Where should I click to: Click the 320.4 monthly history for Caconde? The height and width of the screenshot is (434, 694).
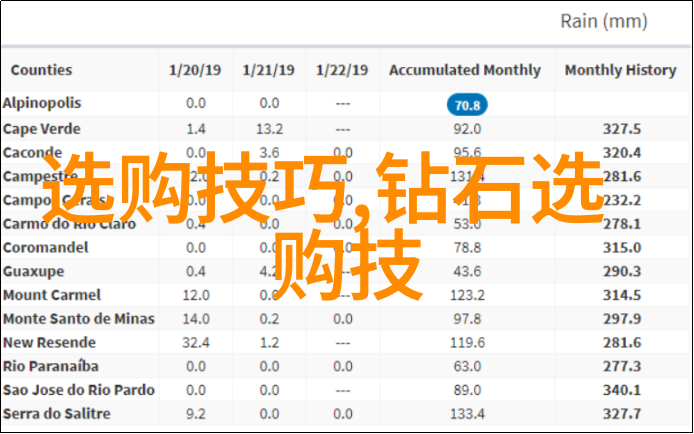(622, 153)
